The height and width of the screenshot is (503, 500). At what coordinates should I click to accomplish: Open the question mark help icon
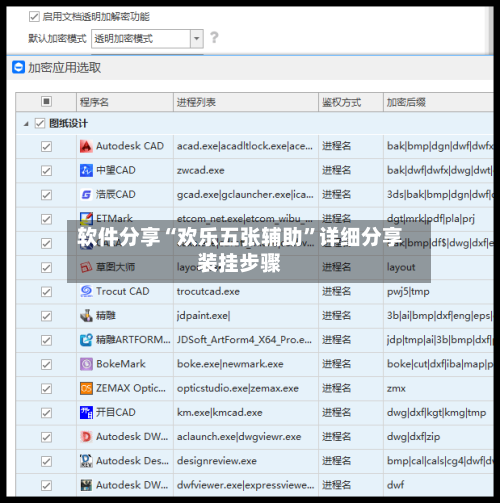(214, 37)
